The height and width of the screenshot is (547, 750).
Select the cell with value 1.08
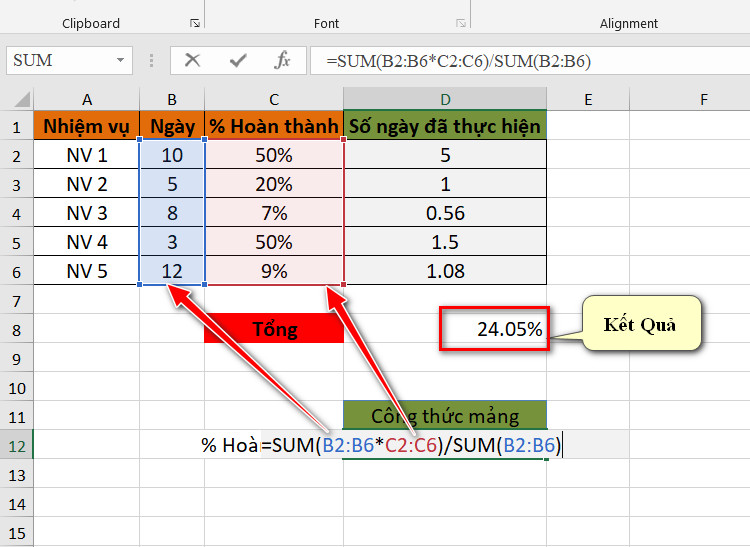(x=445, y=271)
